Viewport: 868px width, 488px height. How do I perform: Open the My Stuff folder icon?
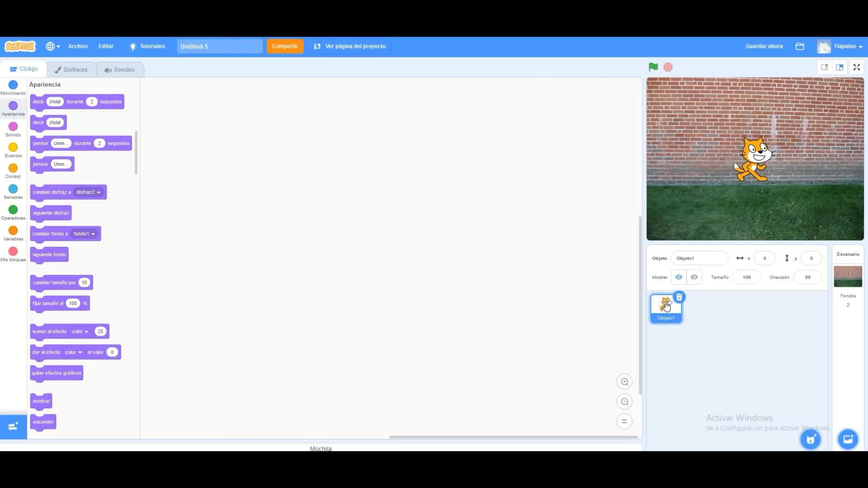click(800, 47)
